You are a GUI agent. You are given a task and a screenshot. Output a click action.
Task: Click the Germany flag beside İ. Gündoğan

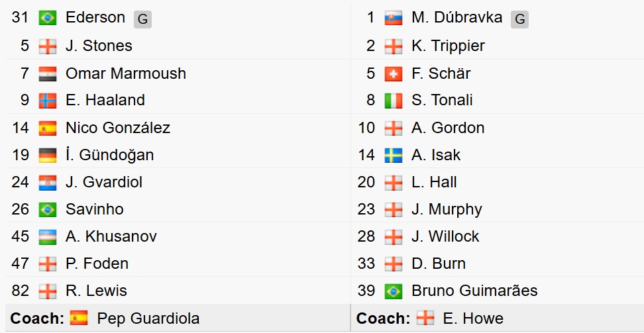click(x=48, y=155)
